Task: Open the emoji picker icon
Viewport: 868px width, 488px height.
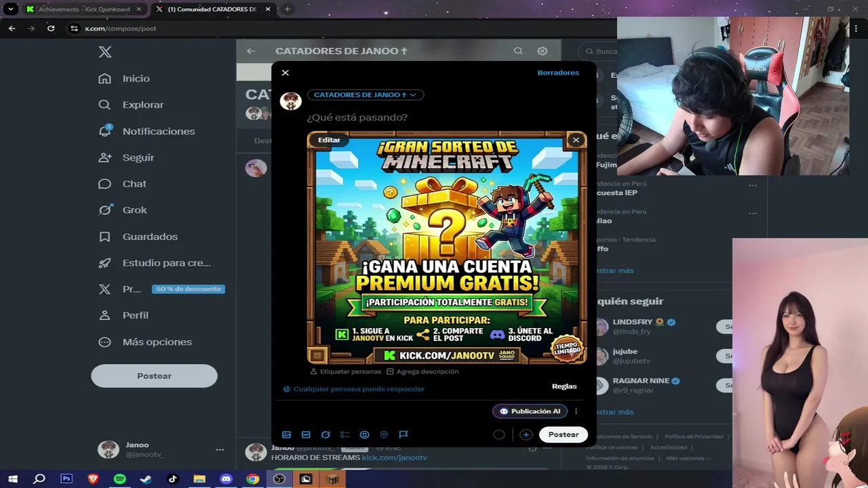Action: [364, 434]
